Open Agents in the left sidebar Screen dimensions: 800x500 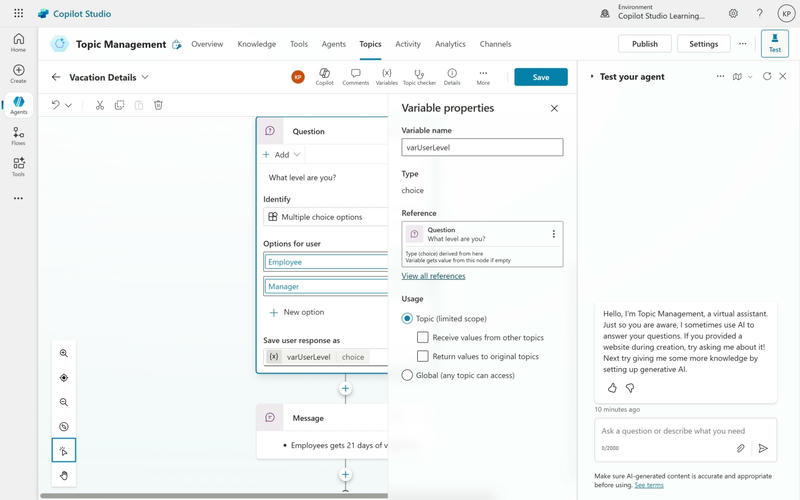point(18,105)
